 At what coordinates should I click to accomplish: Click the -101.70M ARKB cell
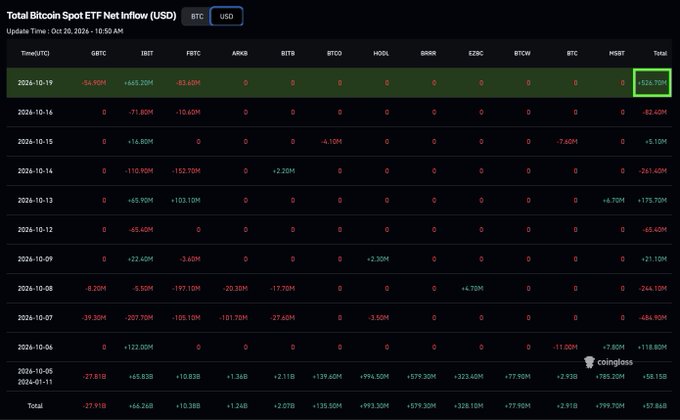pyautogui.click(x=233, y=318)
